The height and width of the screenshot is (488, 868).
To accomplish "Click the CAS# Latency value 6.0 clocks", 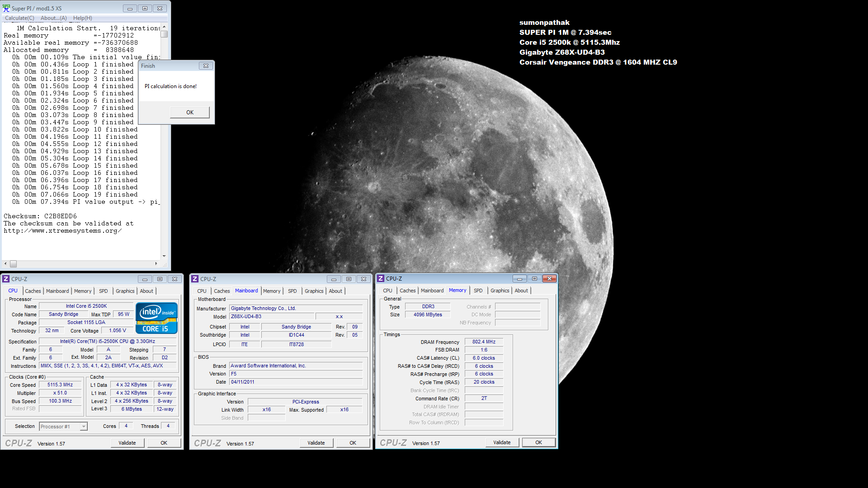I will pos(484,358).
